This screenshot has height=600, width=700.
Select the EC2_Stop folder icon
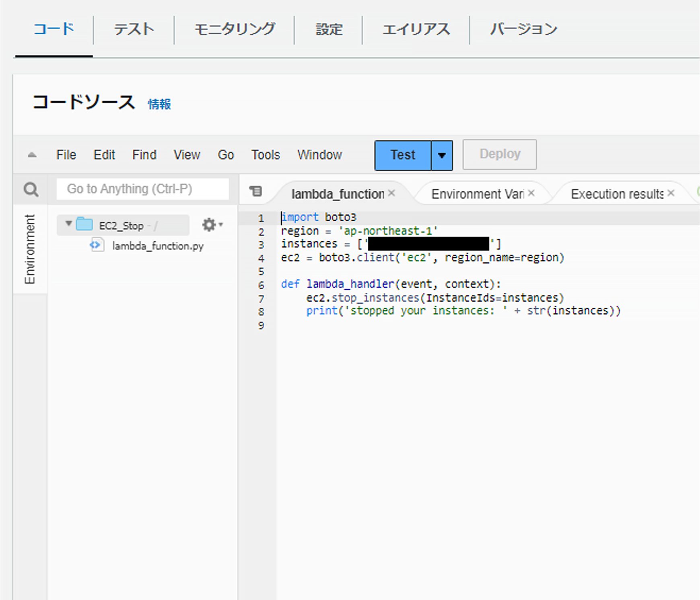pos(84,224)
